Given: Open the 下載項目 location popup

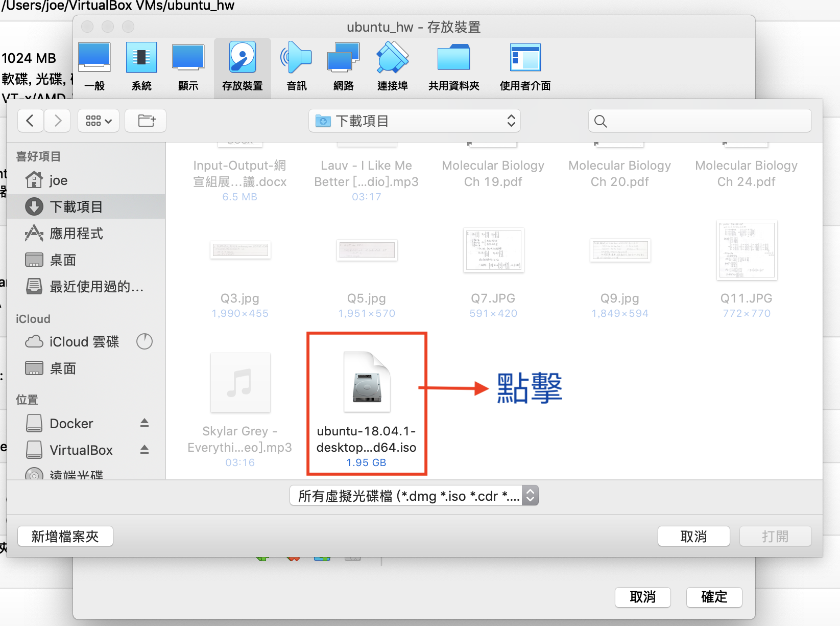Looking at the screenshot, I should (x=415, y=121).
